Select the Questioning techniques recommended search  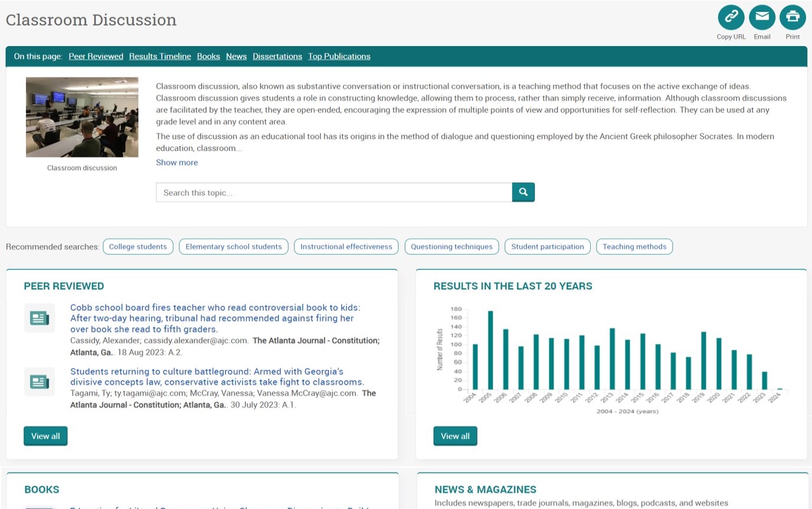click(451, 247)
